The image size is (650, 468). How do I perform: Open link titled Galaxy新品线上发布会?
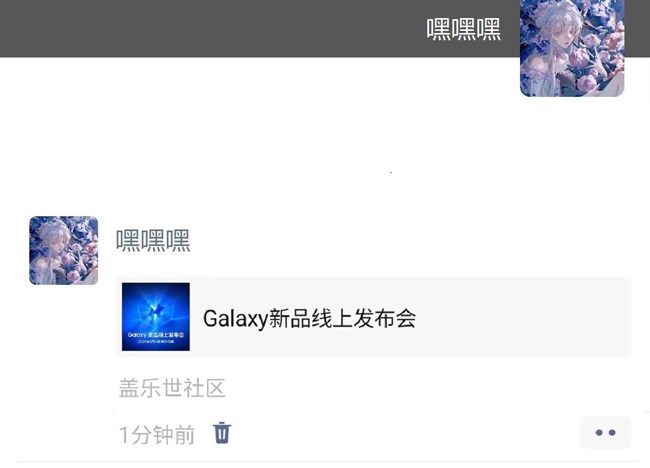point(309,318)
